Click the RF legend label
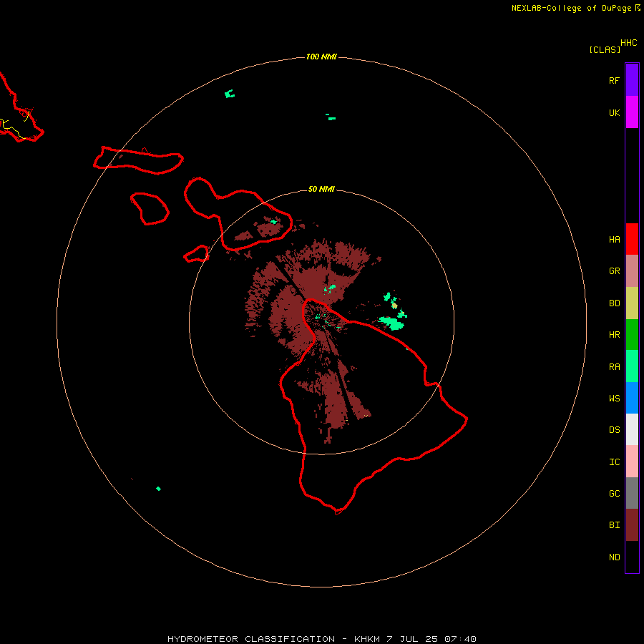Image resolution: width=644 pixels, height=644 pixels. tap(614, 80)
